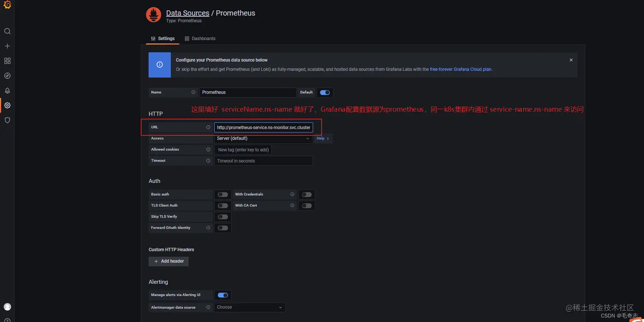Switch to the Dashboards tab
Image resolution: width=644 pixels, height=322 pixels.
coord(200,38)
